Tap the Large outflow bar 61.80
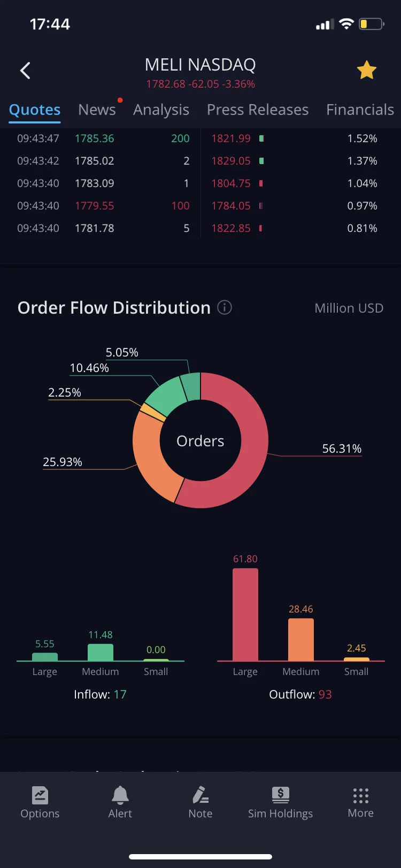This screenshot has height=868, width=401. pyautogui.click(x=245, y=615)
